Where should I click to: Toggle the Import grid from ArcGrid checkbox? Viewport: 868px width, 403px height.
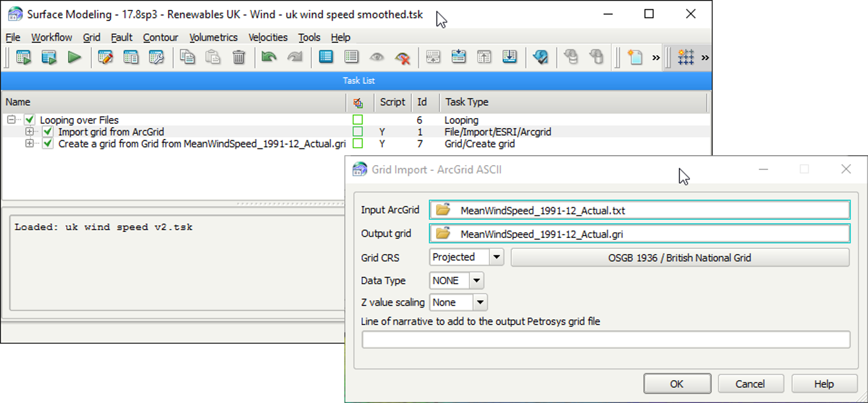(48, 132)
